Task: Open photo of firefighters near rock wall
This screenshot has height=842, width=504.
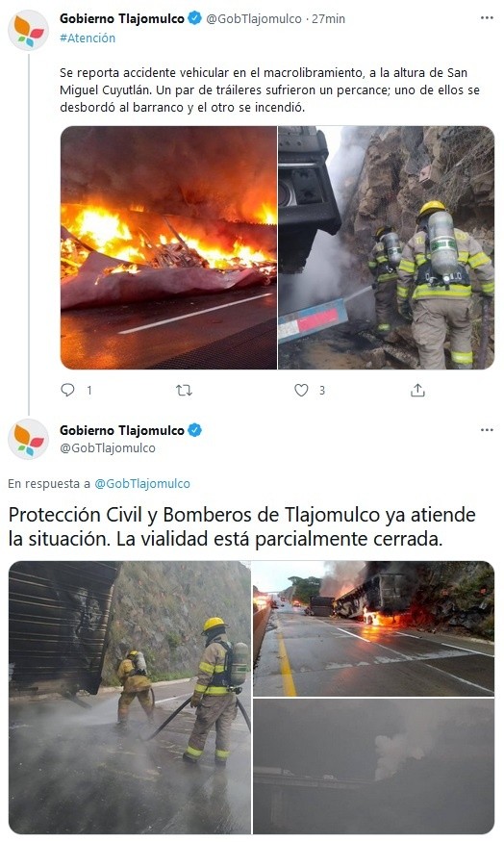Action: click(x=386, y=247)
